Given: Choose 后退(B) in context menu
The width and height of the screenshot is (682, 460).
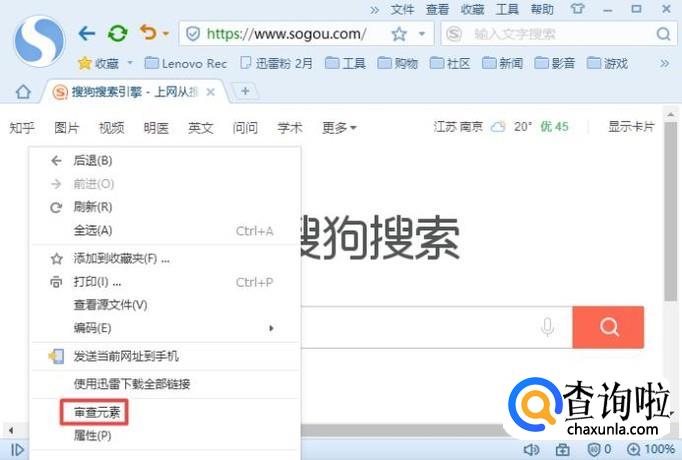Looking at the screenshot, I should (166, 160).
